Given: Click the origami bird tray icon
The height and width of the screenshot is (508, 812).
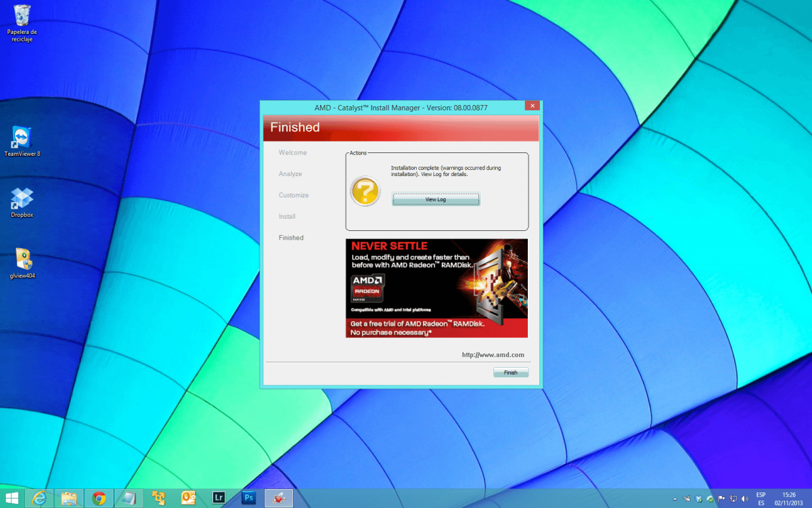Looking at the screenshot, I should click(687, 499).
